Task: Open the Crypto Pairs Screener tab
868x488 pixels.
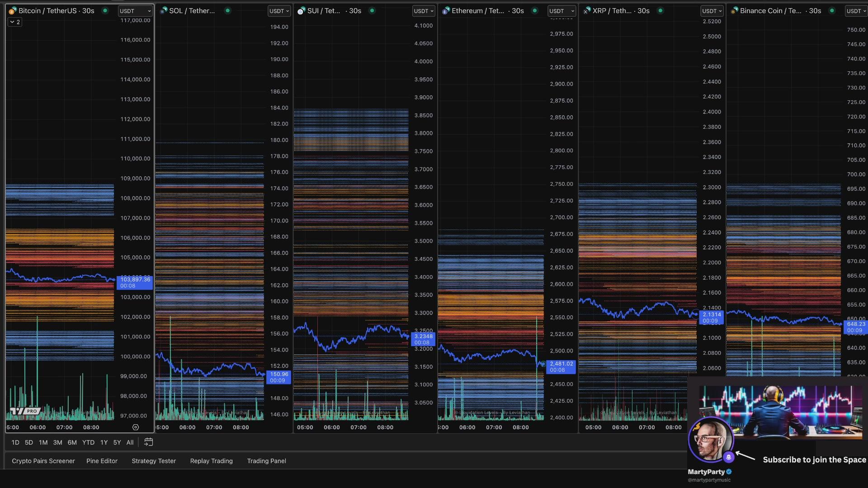Action: pos(43,461)
